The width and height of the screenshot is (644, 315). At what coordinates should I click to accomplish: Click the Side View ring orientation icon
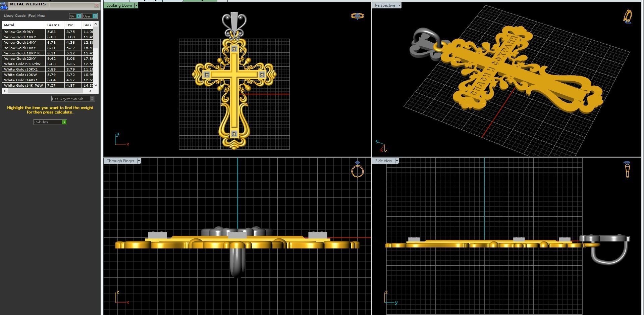(x=627, y=170)
